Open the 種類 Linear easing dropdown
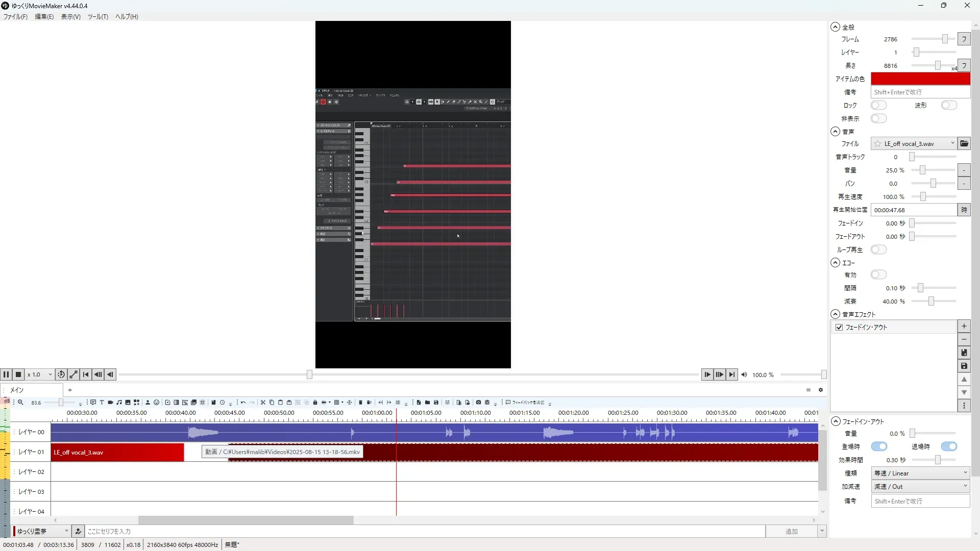The height and width of the screenshot is (551, 980). [920, 473]
